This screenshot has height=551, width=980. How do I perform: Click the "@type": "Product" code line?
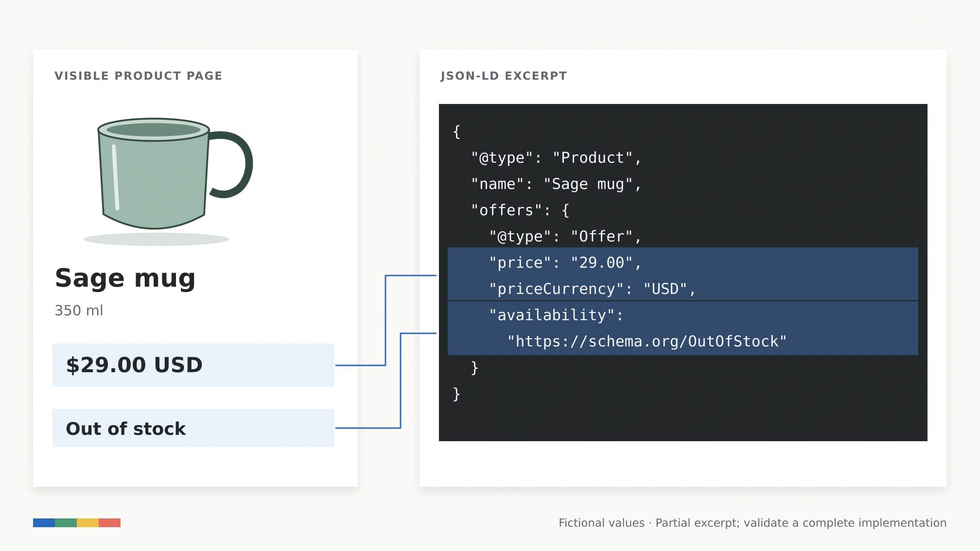click(556, 158)
